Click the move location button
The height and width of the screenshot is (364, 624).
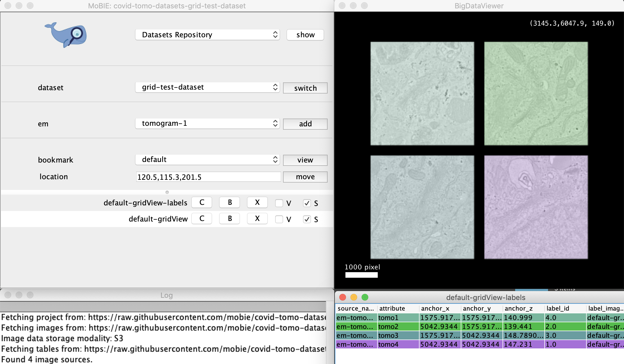tap(305, 177)
